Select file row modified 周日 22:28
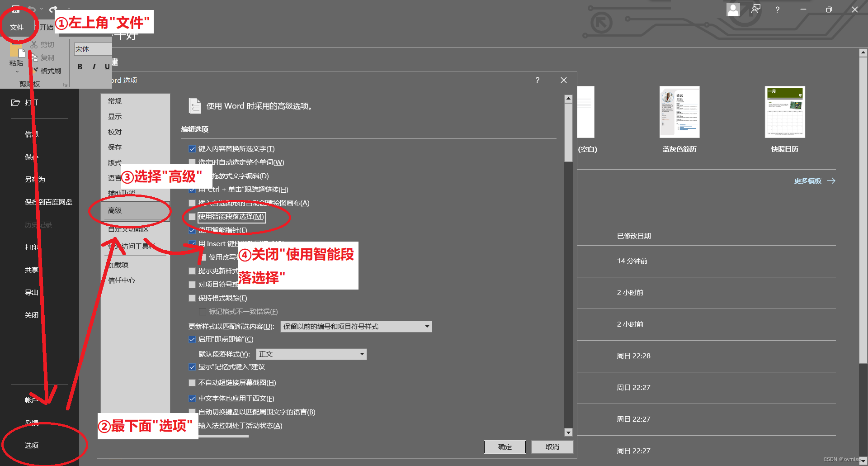 pyautogui.click(x=707, y=356)
